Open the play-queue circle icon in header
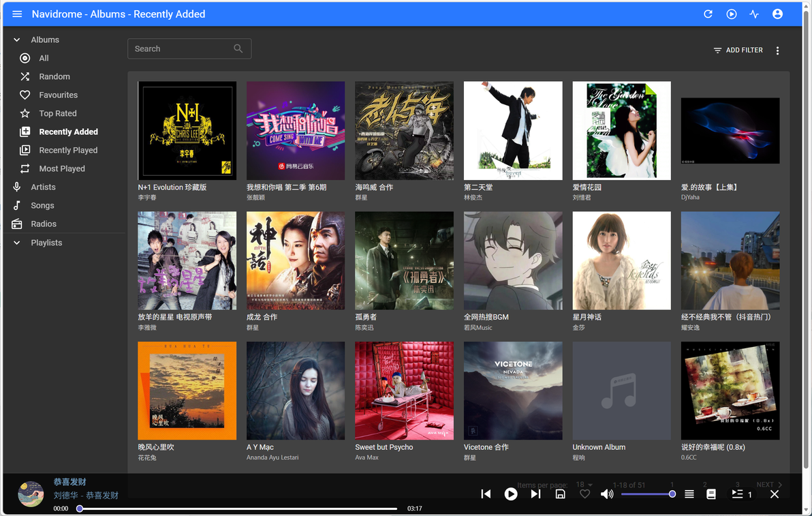 point(731,14)
